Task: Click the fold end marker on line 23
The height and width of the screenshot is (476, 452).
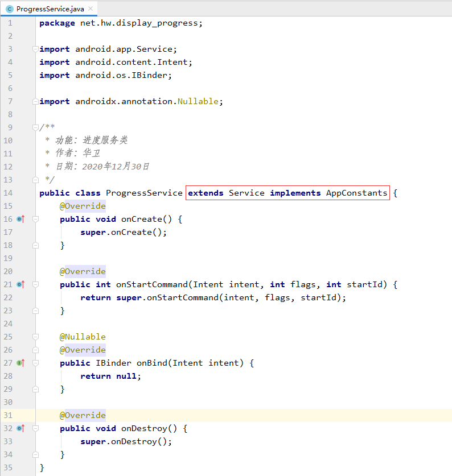Action: point(35,311)
